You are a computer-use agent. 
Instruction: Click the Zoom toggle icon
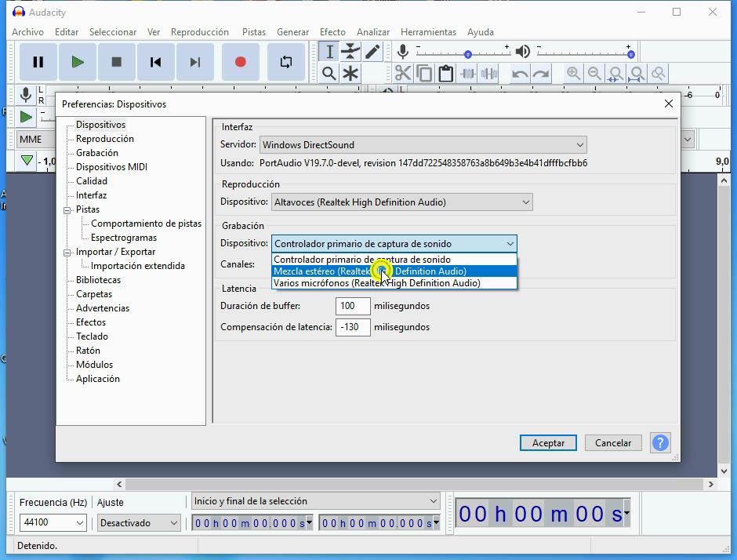(659, 74)
